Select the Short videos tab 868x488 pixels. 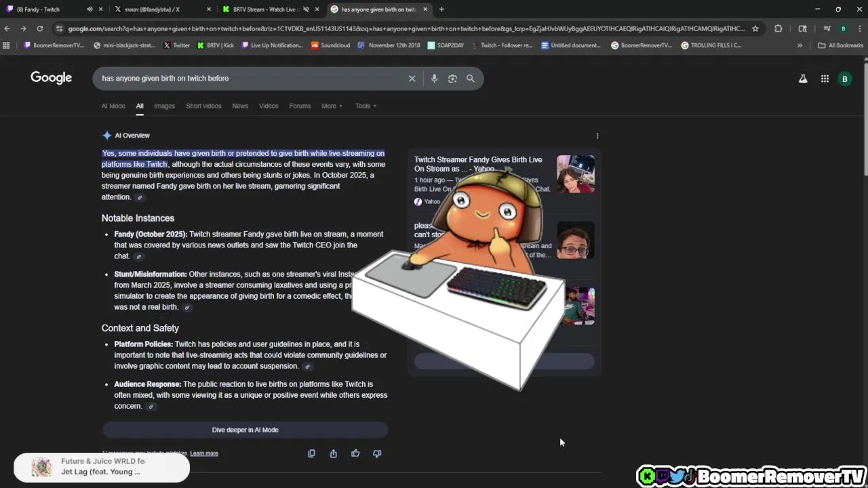[x=203, y=106]
